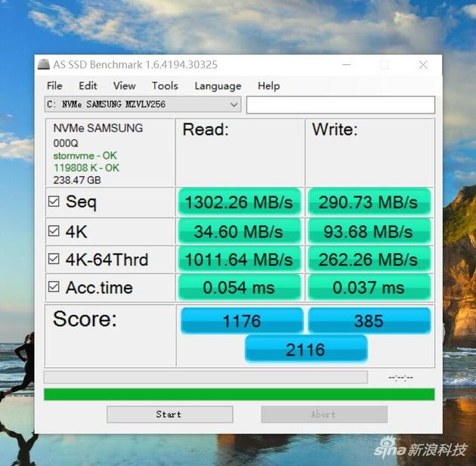Click the 119808 K - OK alignment text
This screenshot has width=476, height=466.
(86, 168)
